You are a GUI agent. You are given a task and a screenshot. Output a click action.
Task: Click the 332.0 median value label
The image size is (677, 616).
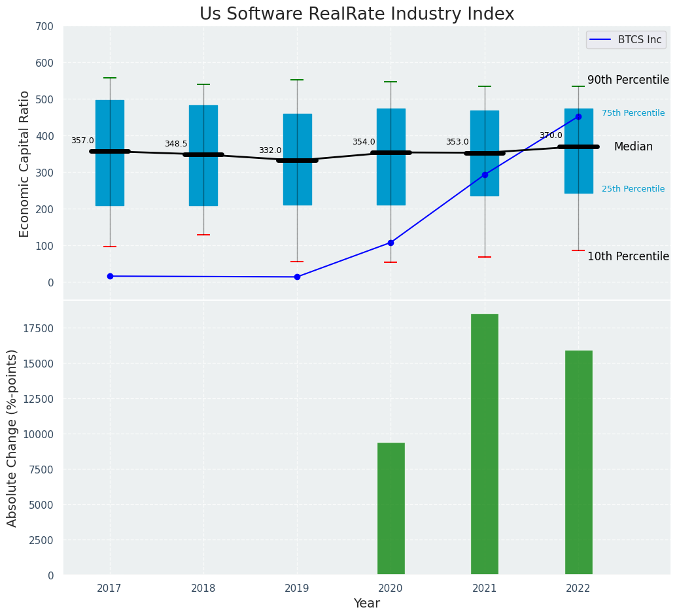pos(270,151)
